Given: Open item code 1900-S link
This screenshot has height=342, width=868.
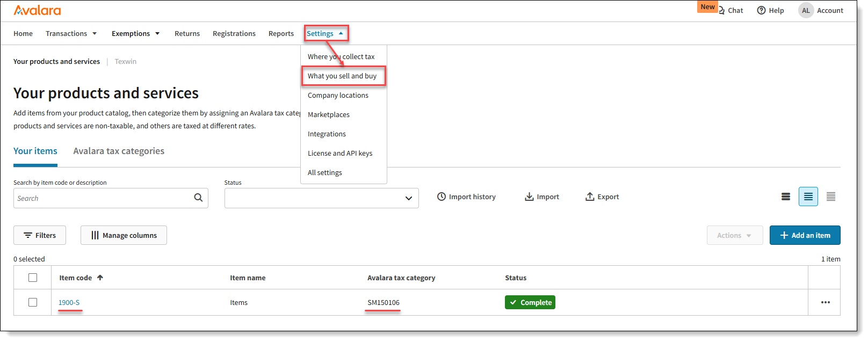Looking at the screenshot, I should 69,303.
